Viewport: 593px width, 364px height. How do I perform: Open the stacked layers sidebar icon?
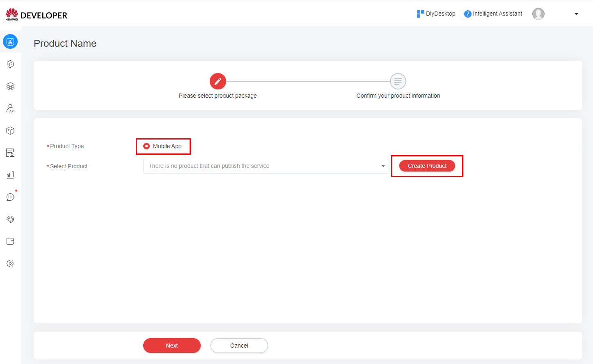(x=10, y=86)
